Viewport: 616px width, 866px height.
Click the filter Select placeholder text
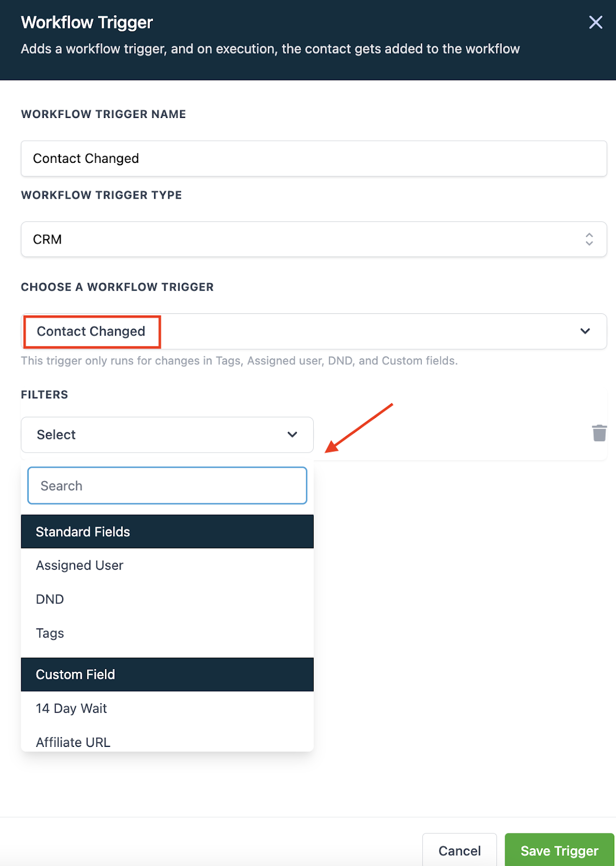[56, 435]
